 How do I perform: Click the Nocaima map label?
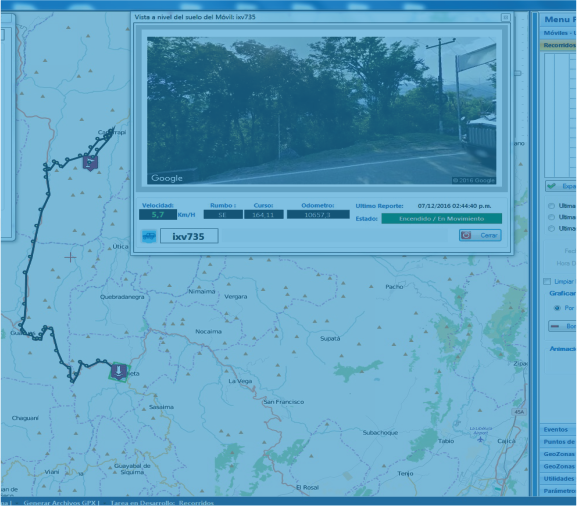coord(208,332)
